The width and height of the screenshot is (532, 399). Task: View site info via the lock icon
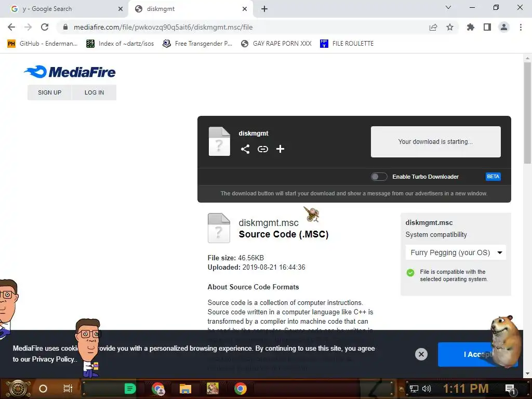click(x=65, y=27)
